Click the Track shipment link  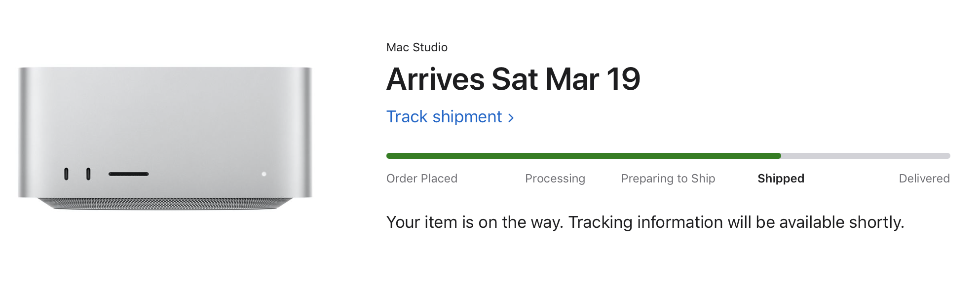pyautogui.click(x=444, y=117)
